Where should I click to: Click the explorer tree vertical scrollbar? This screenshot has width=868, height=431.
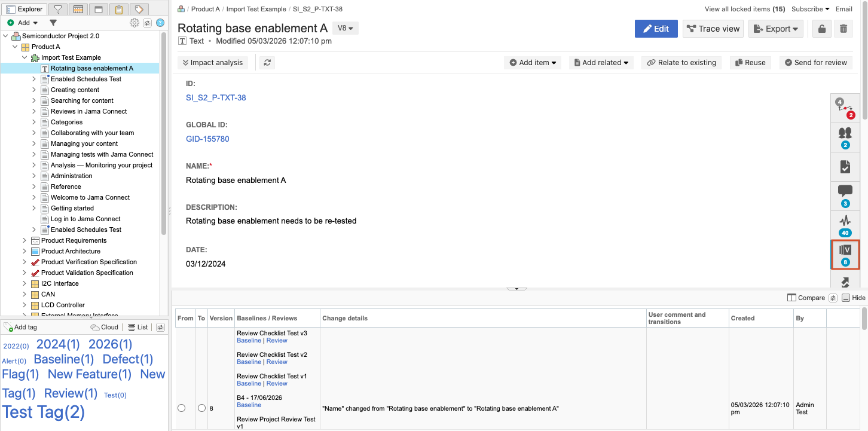click(164, 133)
